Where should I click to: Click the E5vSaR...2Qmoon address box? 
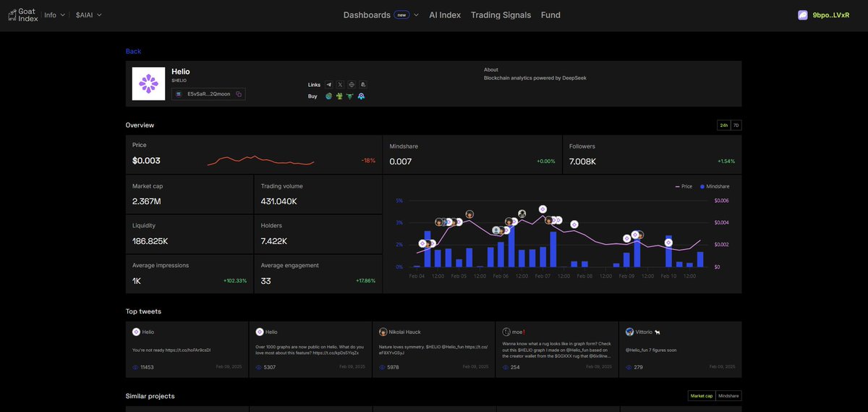tap(208, 94)
